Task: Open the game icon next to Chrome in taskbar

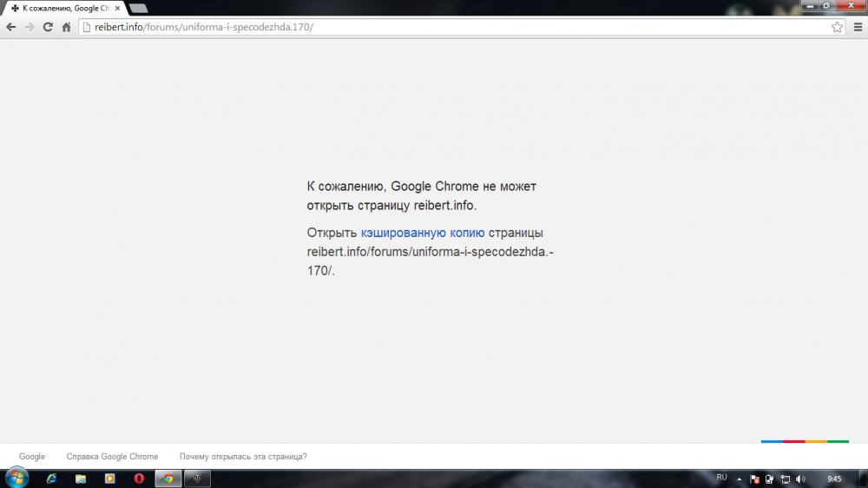Action: click(x=198, y=478)
